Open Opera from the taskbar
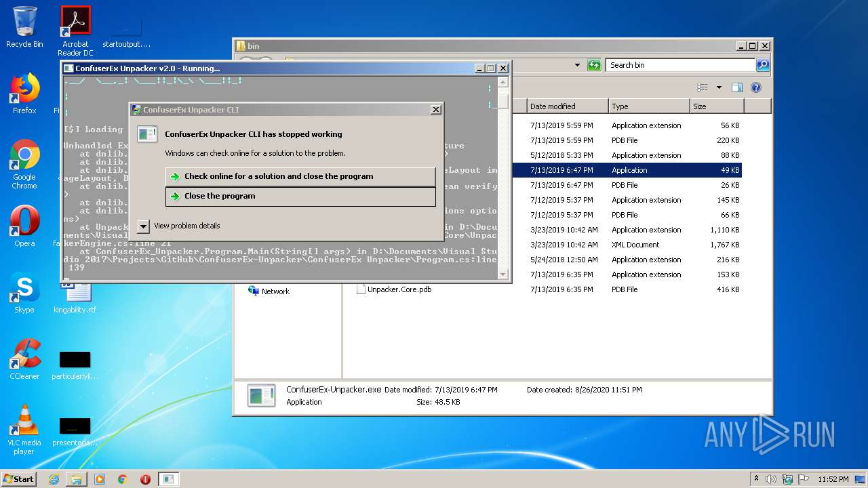The height and width of the screenshot is (488, 868). pyautogui.click(x=145, y=479)
